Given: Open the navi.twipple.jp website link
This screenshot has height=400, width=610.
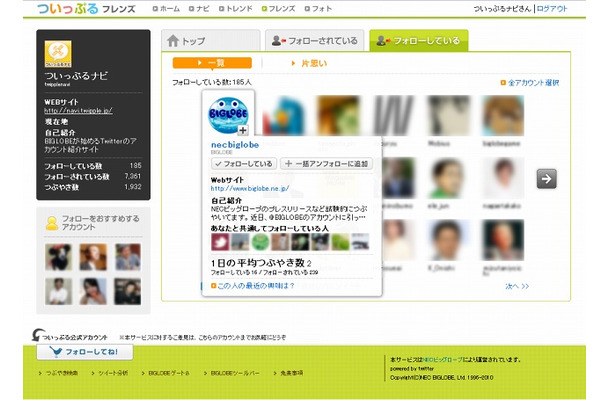Looking at the screenshot, I should pyautogui.click(x=78, y=111).
